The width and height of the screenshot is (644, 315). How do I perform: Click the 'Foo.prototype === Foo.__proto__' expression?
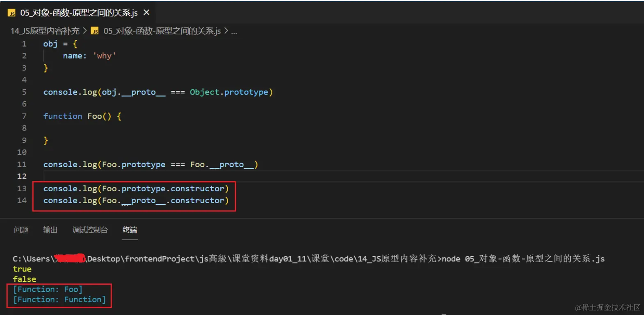(x=178, y=164)
